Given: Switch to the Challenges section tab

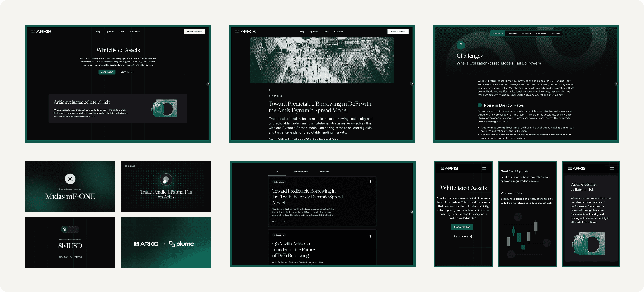Looking at the screenshot, I should tap(512, 34).
